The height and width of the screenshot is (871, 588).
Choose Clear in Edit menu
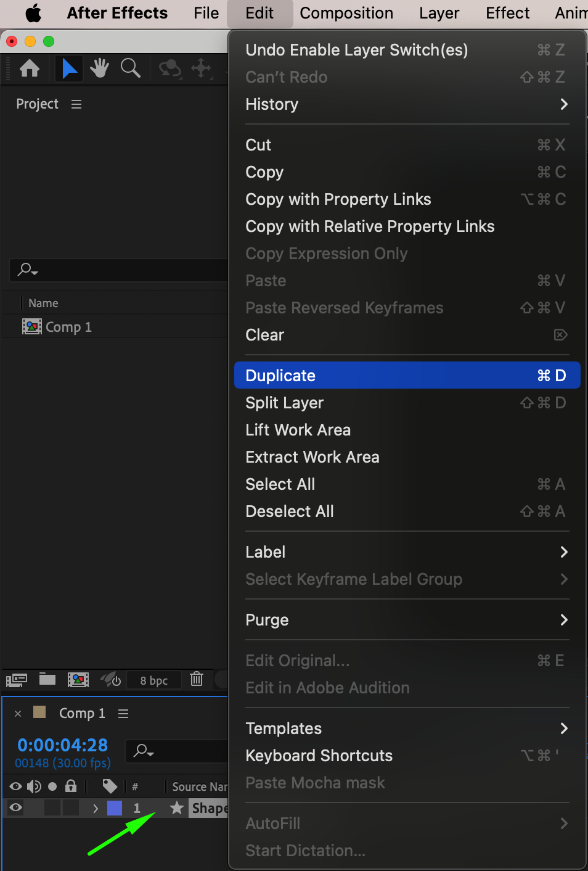(x=407, y=335)
